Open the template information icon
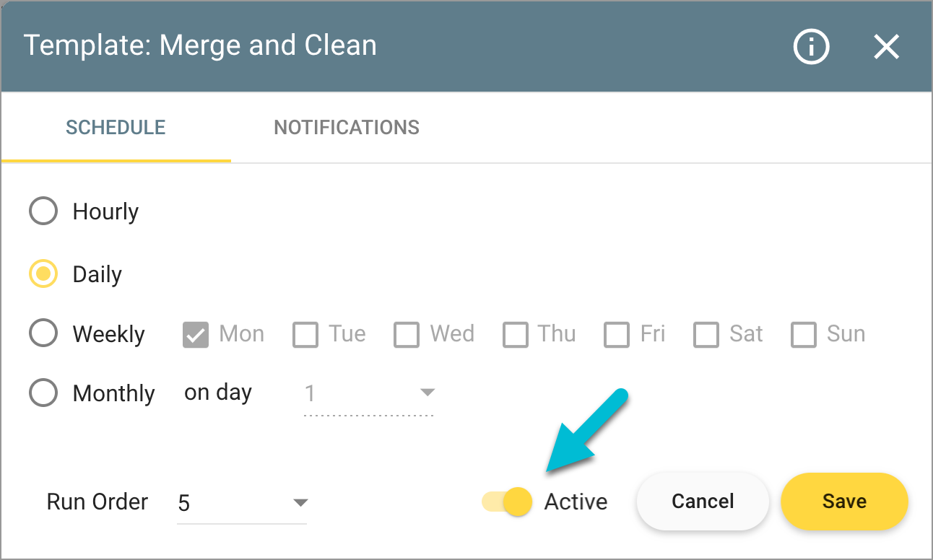Viewport: 933px width, 560px height. (811, 46)
